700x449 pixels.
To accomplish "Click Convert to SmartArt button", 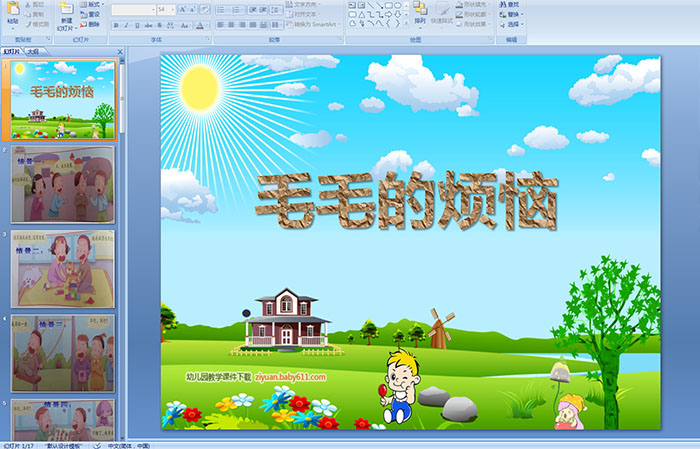I will tap(313, 25).
